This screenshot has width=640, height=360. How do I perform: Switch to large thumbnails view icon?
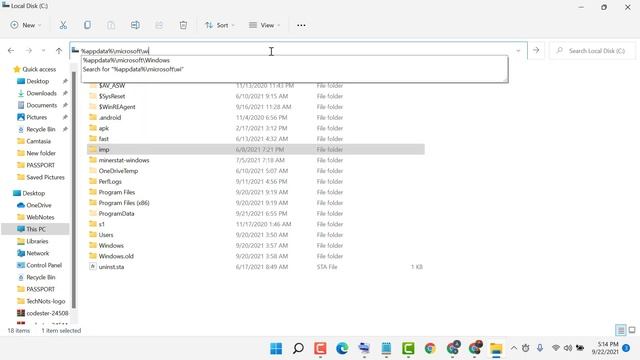coord(632,330)
